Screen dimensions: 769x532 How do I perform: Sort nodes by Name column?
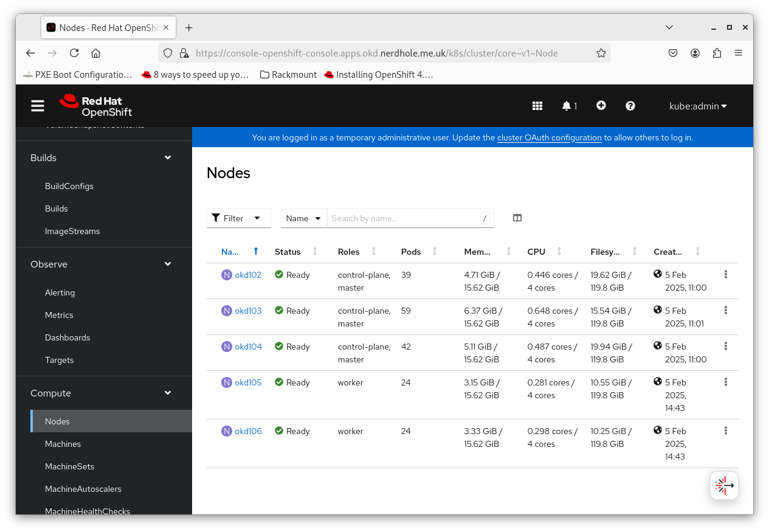click(x=240, y=251)
